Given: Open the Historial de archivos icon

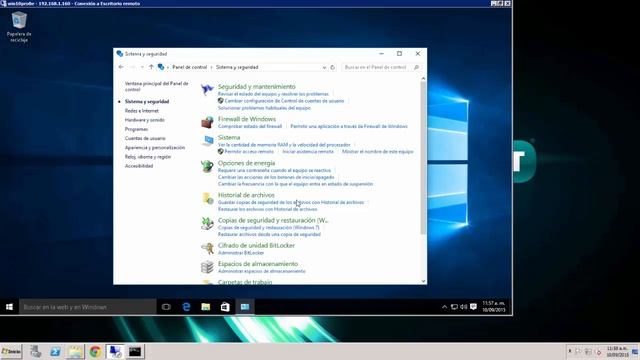Looking at the screenshot, I should point(207,198).
